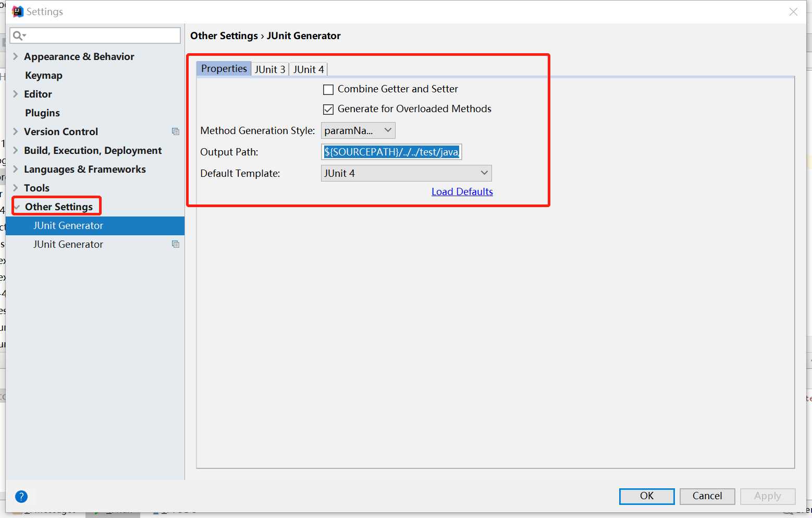Click Languages & Frameworks label
The width and height of the screenshot is (812, 518).
[85, 169]
